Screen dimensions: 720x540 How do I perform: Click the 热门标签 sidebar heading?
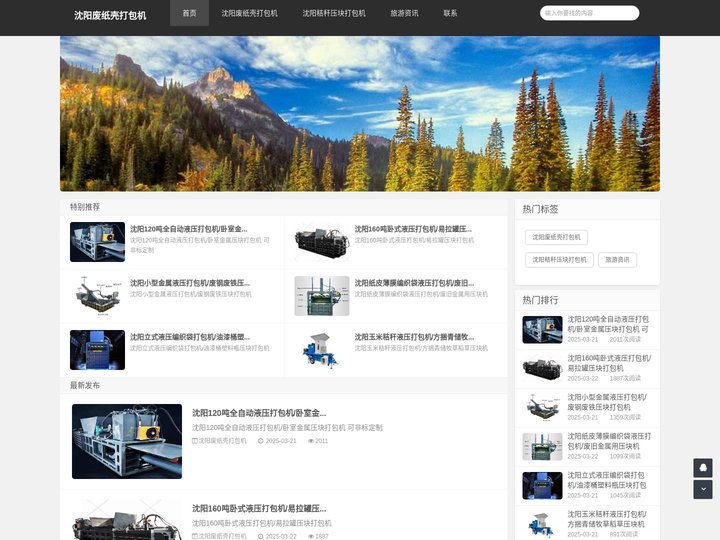(x=540, y=209)
